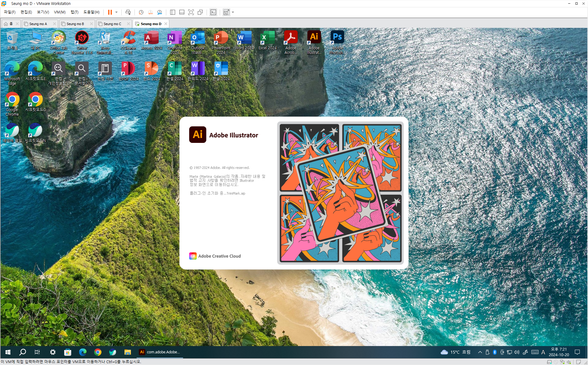
Task: Switch to the Seung mo A tab
Action: tap(38, 24)
